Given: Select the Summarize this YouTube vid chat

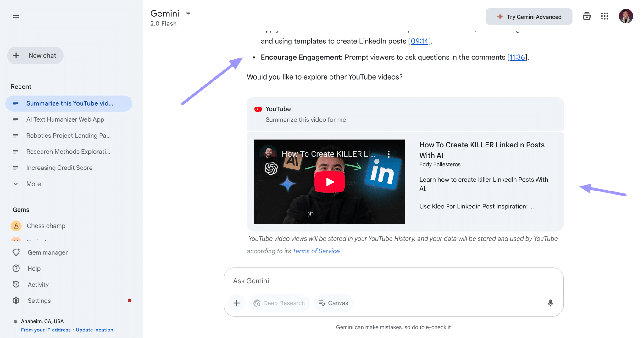Looking at the screenshot, I should point(69,103).
